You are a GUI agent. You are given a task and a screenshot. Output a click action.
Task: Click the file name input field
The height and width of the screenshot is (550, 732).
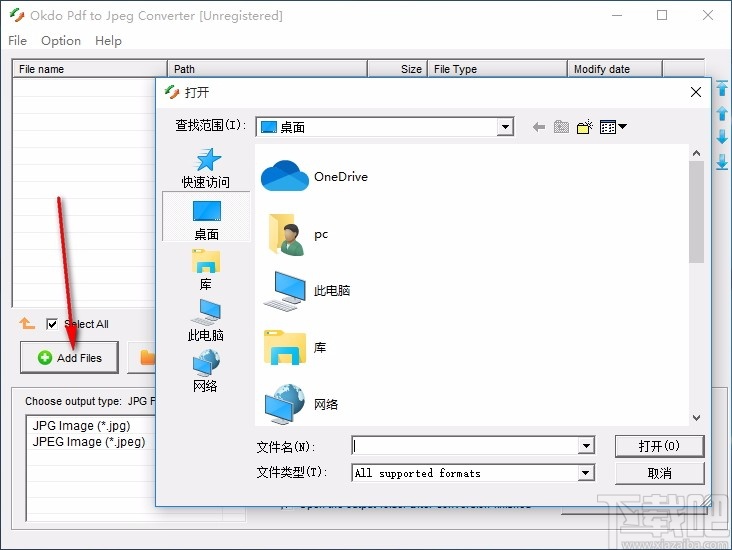465,445
